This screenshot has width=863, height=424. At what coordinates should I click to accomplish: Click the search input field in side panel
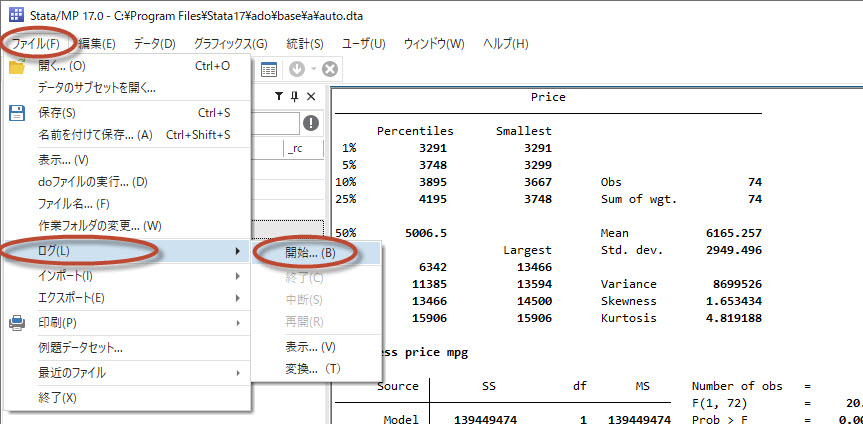point(275,123)
